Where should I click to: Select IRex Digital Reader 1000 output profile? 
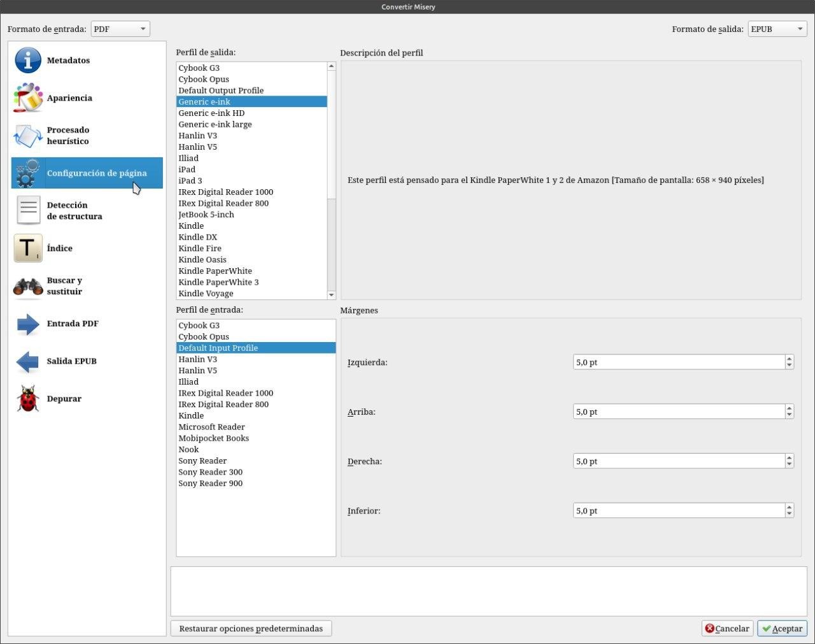coord(252,192)
